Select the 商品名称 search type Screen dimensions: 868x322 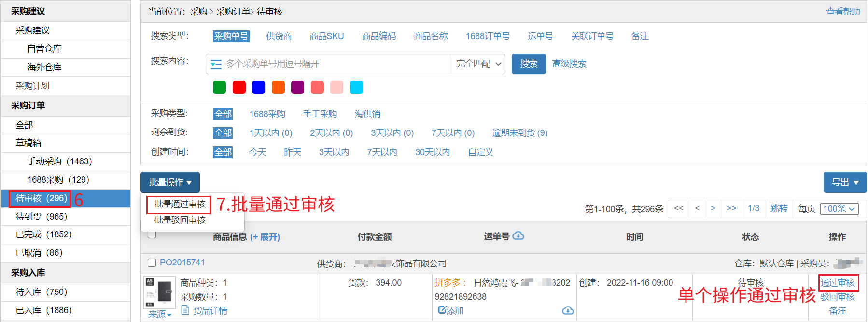click(x=431, y=36)
